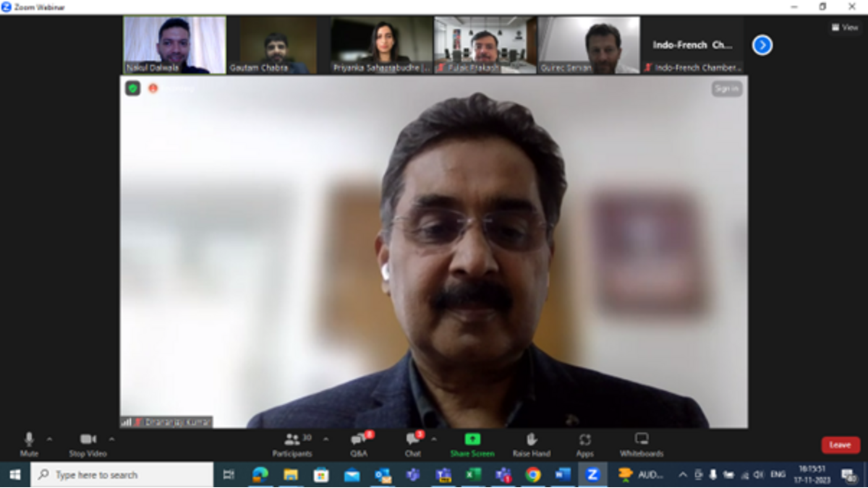Expand audio options arrow beside Mute
Viewport: 868px width, 488px height.
pos(49,439)
